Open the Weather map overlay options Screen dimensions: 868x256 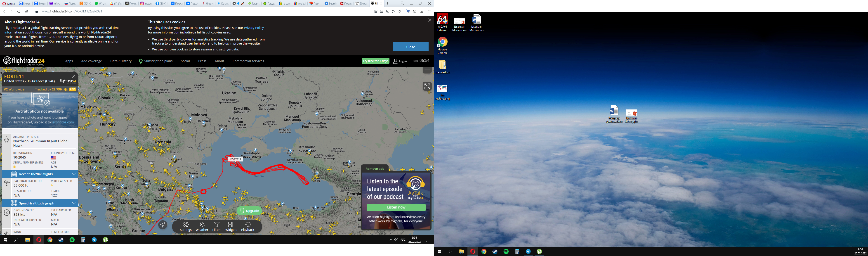point(202,227)
